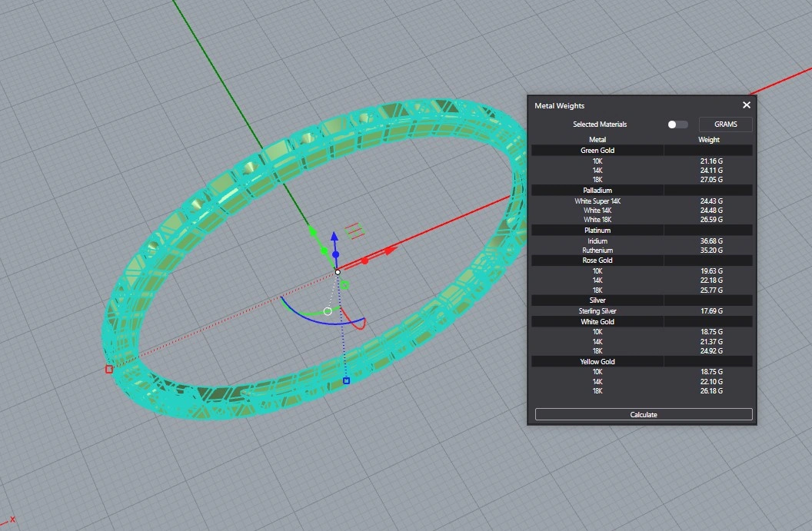Click the blue extrude dot on the Z axis
812x531 pixels.
pyautogui.click(x=335, y=254)
